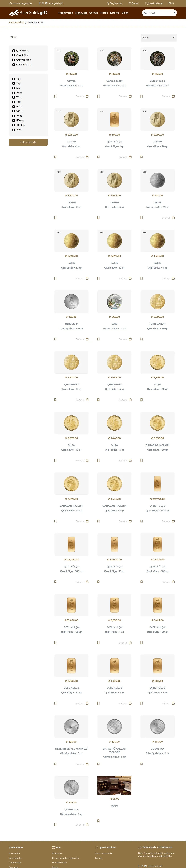Open Şəxsi kabinet account menu
This screenshot has height=868, width=188.
pyautogui.click(x=154, y=3)
